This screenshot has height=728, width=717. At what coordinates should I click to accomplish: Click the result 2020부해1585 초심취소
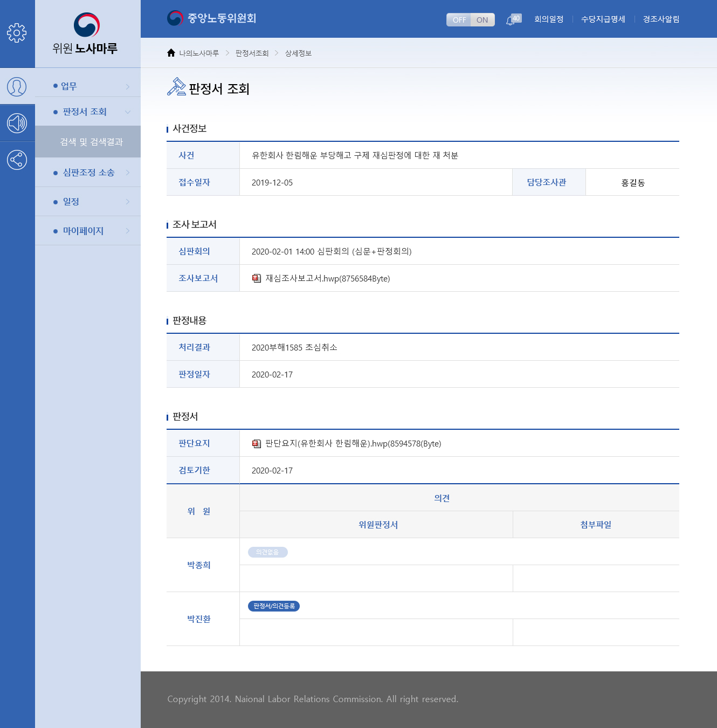[x=294, y=347]
